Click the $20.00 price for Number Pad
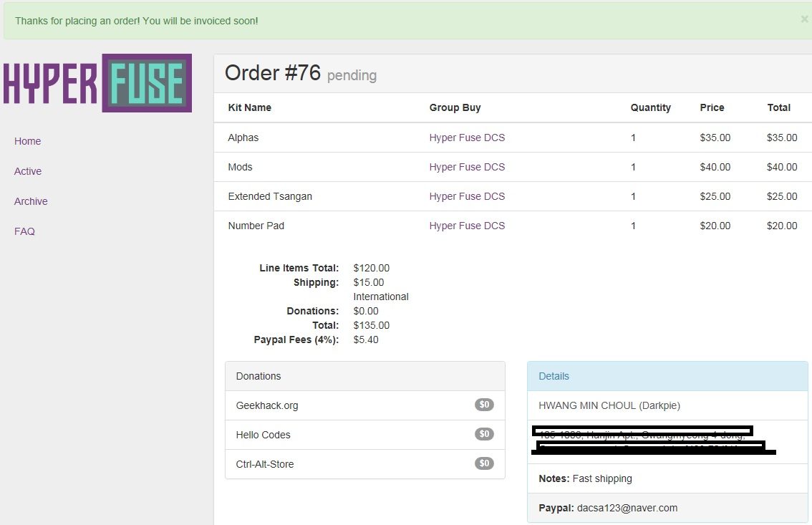 click(x=715, y=226)
